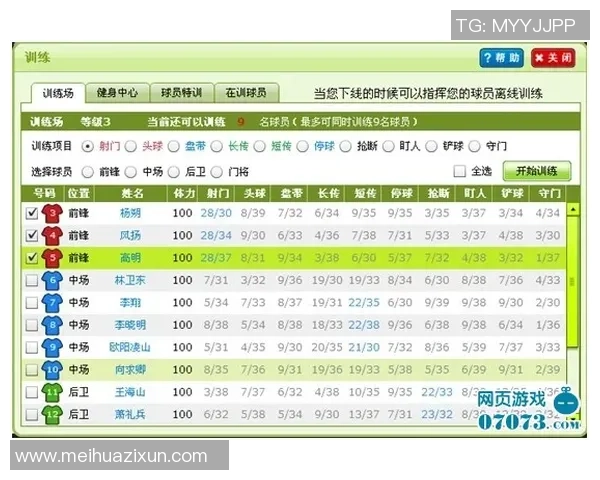Click the 短传 column header

(x=365, y=193)
